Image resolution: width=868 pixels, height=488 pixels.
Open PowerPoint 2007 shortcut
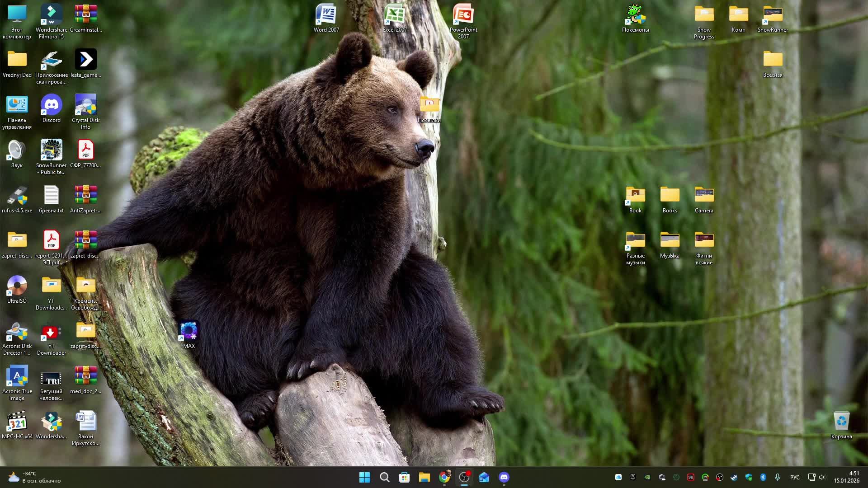coord(463,20)
